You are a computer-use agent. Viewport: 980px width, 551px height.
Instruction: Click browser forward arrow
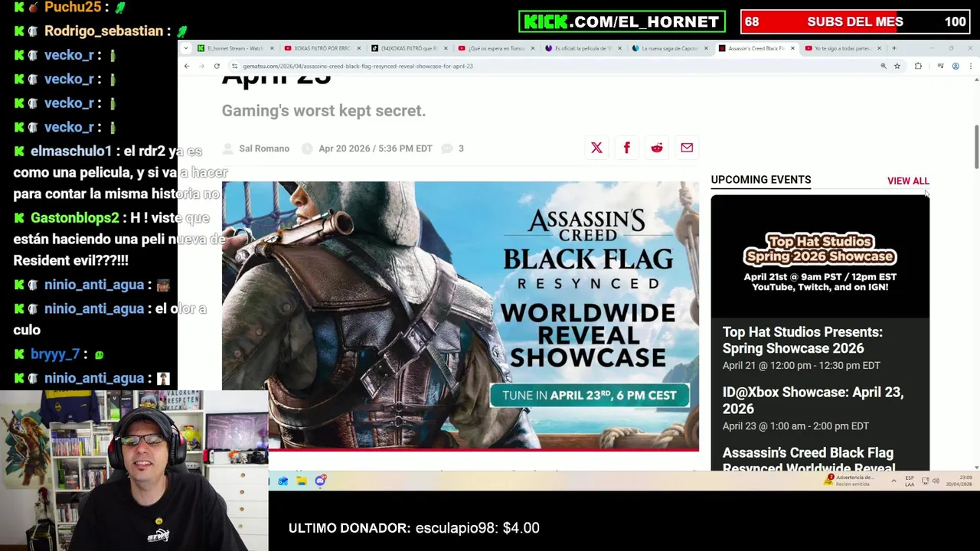201,66
